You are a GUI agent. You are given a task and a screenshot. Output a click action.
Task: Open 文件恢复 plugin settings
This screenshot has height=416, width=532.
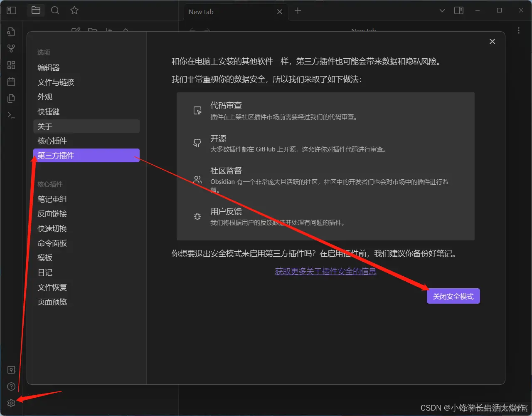point(86,287)
